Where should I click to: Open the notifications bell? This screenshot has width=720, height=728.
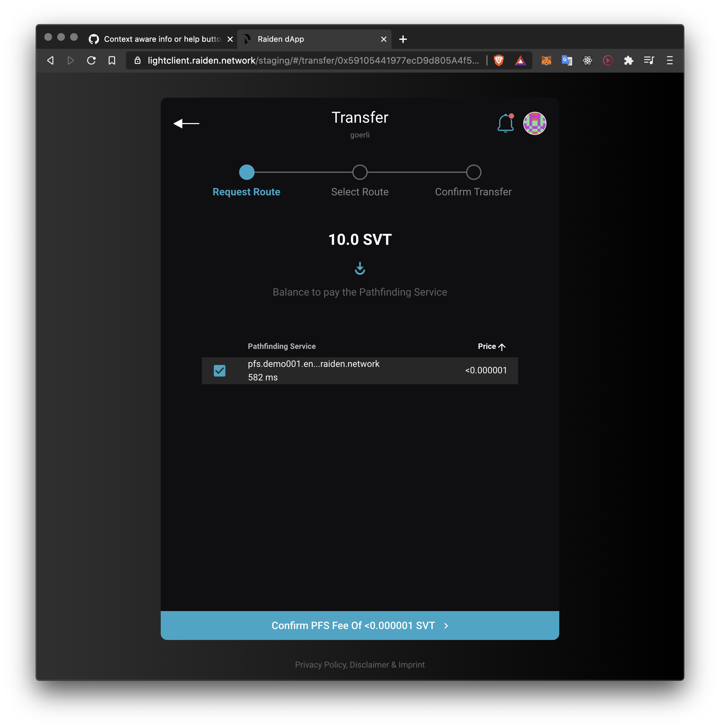coord(506,123)
